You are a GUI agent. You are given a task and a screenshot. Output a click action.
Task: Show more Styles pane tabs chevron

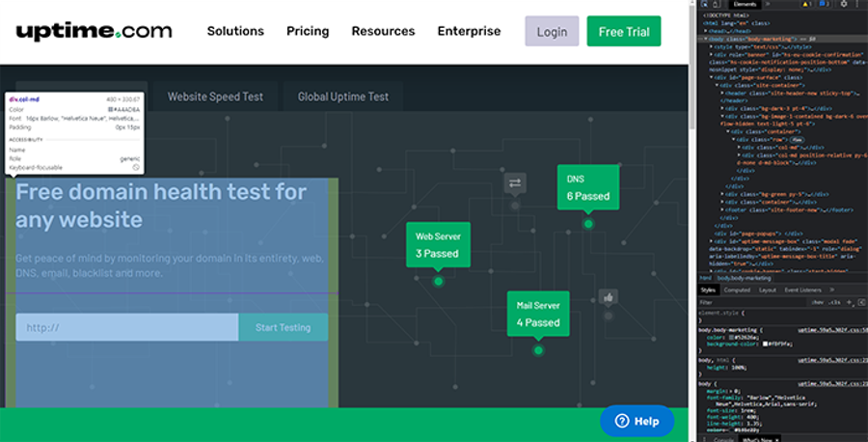(x=831, y=290)
